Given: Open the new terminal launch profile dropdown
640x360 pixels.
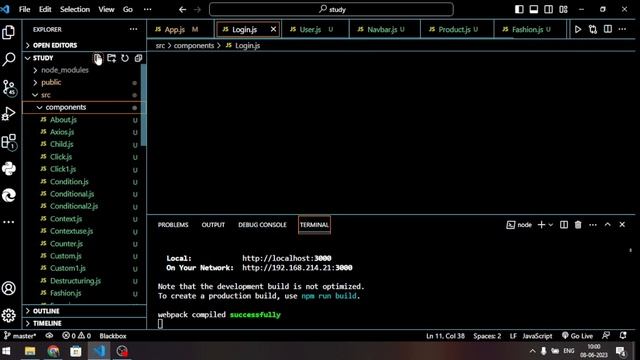Looking at the screenshot, I should [551, 225].
